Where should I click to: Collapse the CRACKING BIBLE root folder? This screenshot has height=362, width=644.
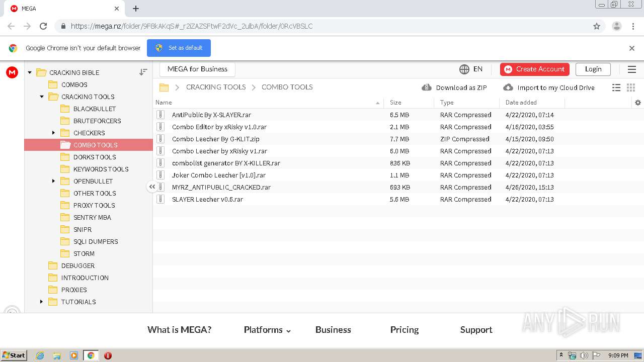(x=30, y=72)
